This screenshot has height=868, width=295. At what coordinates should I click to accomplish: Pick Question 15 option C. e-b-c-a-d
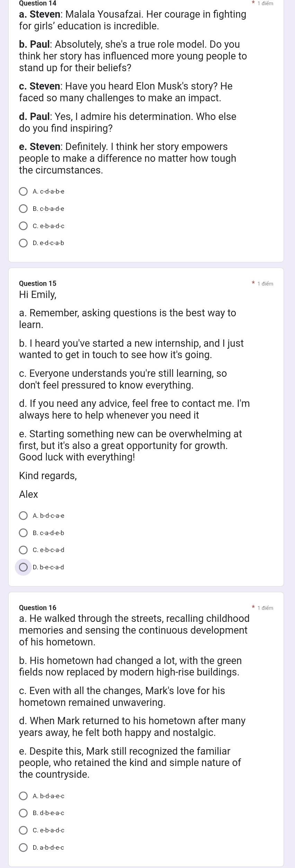tap(23, 550)
